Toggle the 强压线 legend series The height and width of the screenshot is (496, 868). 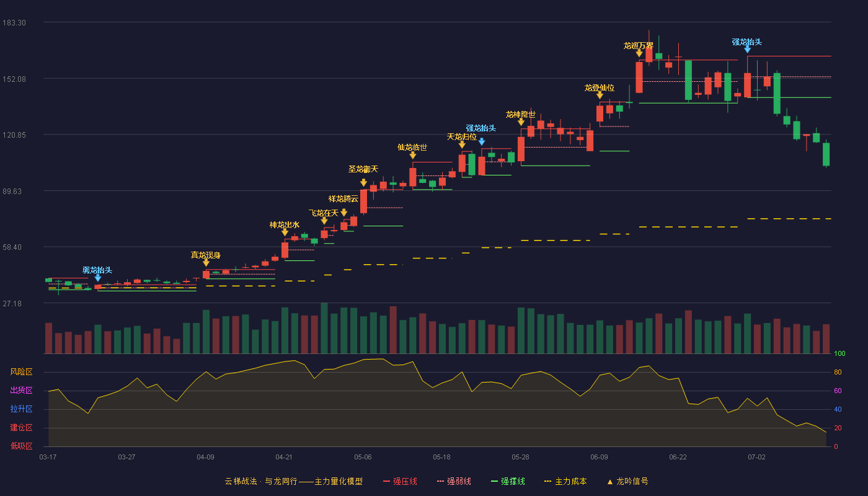[x=400, y=481]
